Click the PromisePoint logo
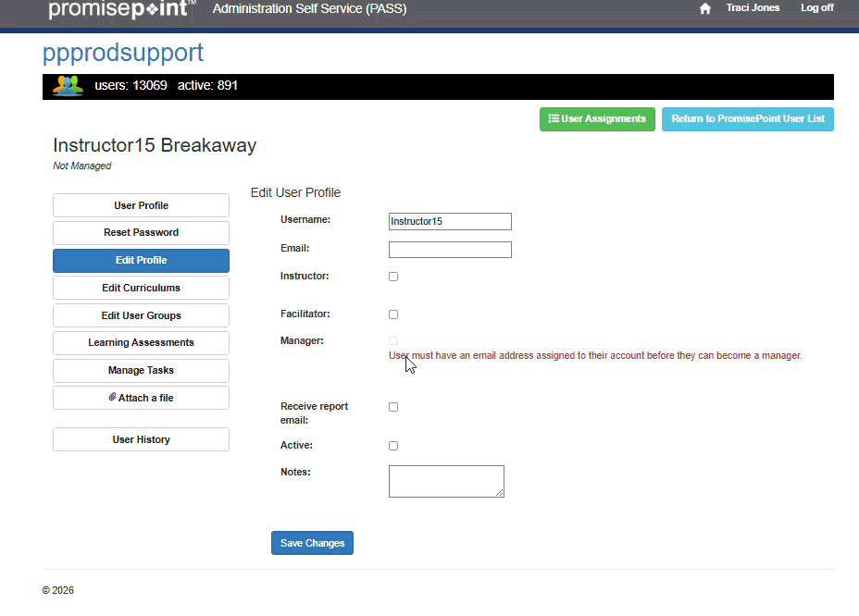The image size is (859, 616). (121, 9)
